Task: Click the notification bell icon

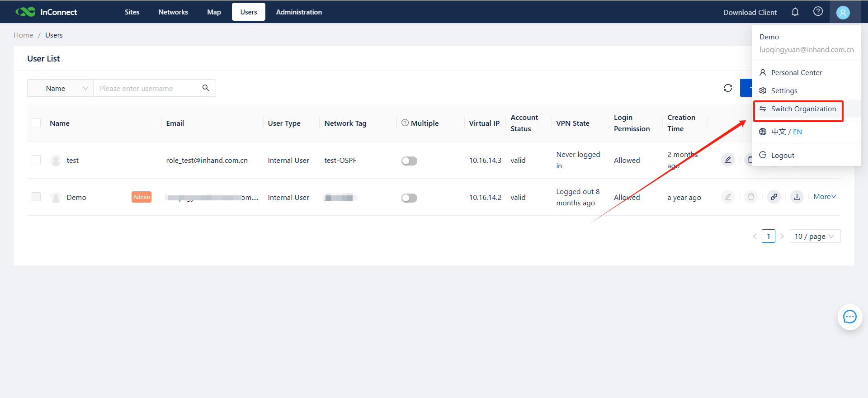Action: [x=795, y=12]
